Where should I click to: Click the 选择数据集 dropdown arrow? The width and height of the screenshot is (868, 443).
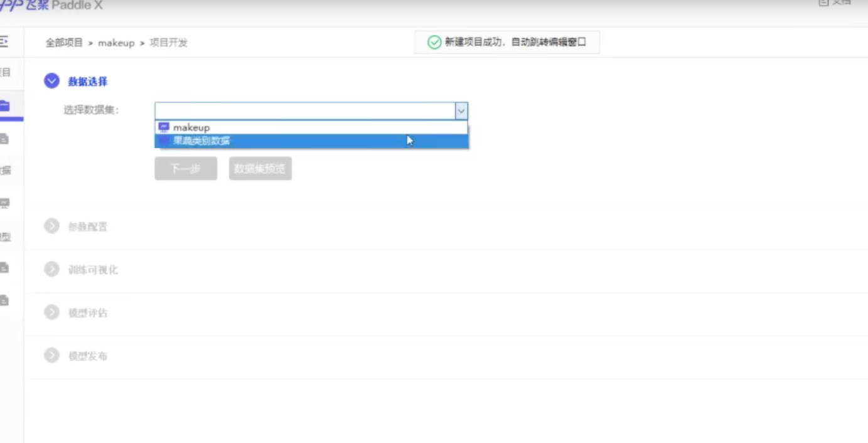pos(461,110)
